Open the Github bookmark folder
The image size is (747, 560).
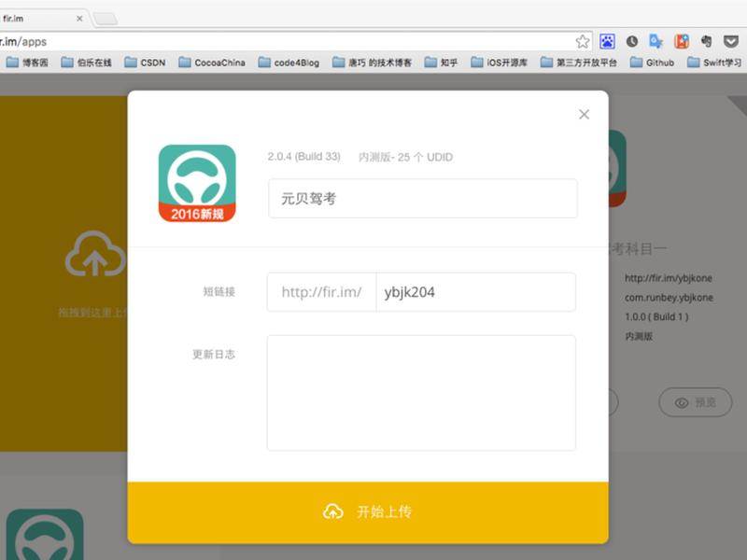(652, 63)
